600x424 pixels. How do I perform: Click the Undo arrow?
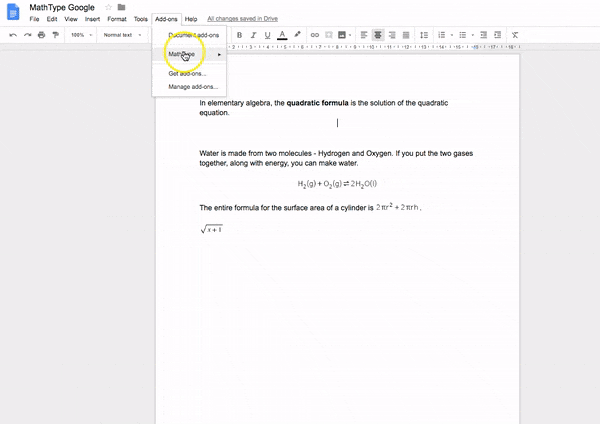pos(13,35)
